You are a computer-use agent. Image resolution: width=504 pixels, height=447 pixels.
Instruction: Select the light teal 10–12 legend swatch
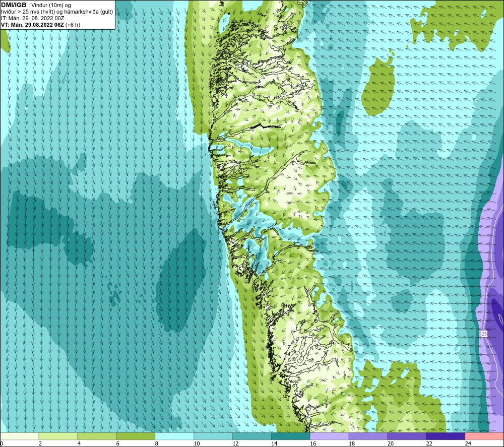click(x=213, y=436)
